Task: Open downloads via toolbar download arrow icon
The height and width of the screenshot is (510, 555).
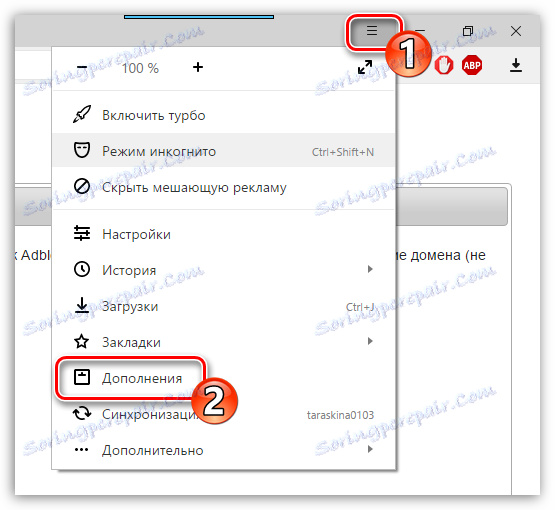Action: tap(516, 65)
